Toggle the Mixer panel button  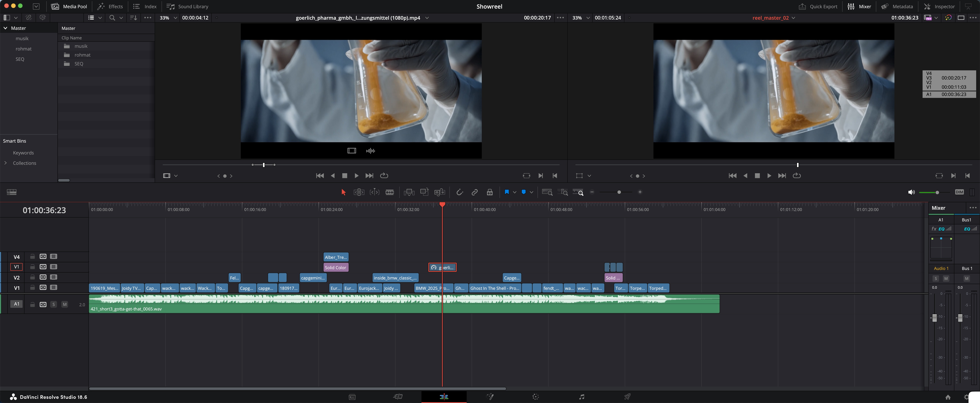[859, 6]
